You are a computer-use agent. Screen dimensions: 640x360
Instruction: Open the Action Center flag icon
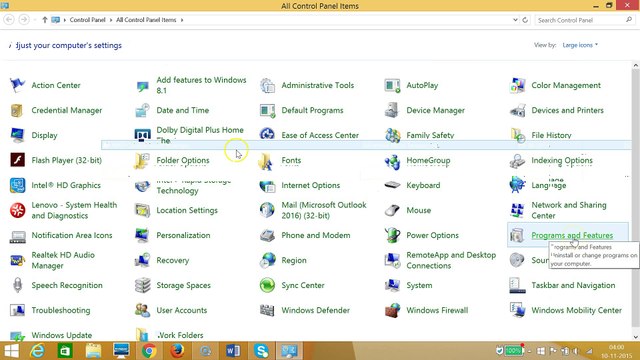tap(17, 85)
